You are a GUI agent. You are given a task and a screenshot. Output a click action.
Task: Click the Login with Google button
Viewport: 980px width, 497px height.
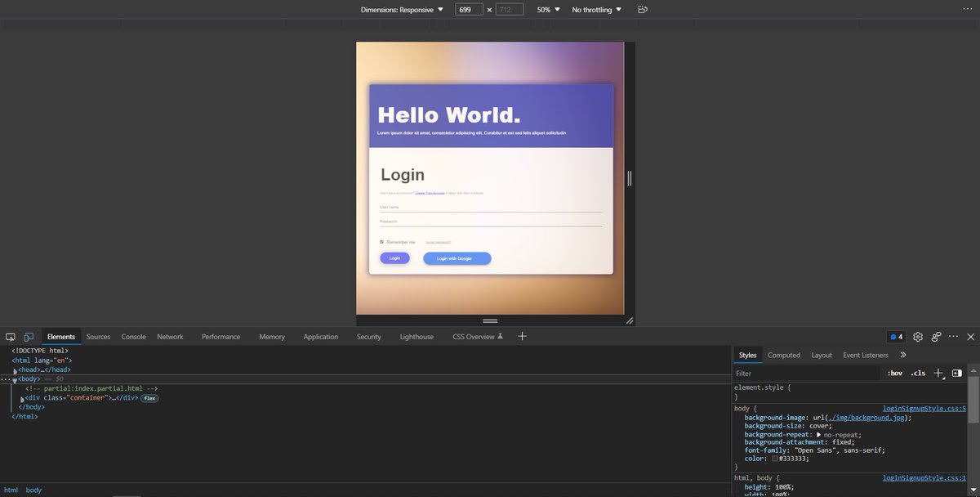[457, 258]
